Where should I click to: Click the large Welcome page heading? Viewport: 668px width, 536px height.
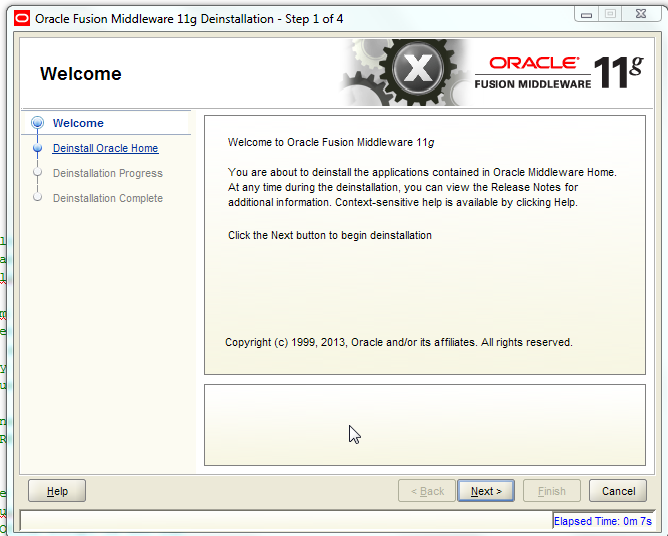pyautogui.click(x=81, y=74)
